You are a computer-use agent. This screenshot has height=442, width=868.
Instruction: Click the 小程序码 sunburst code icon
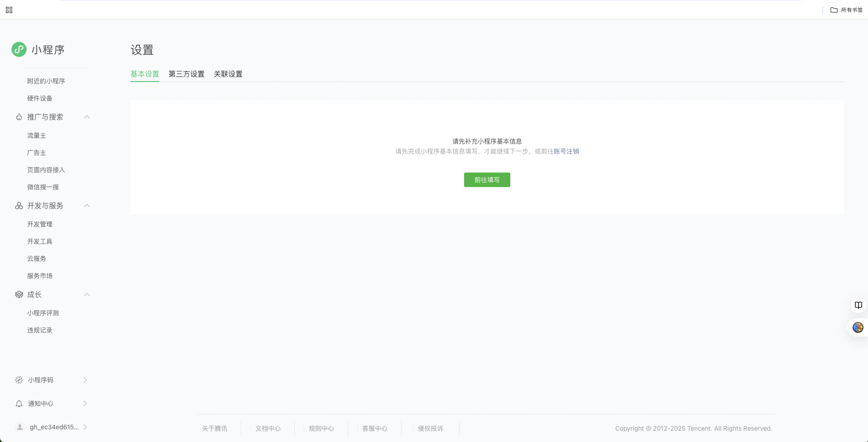pyautogui.click(x=19, y=380)
